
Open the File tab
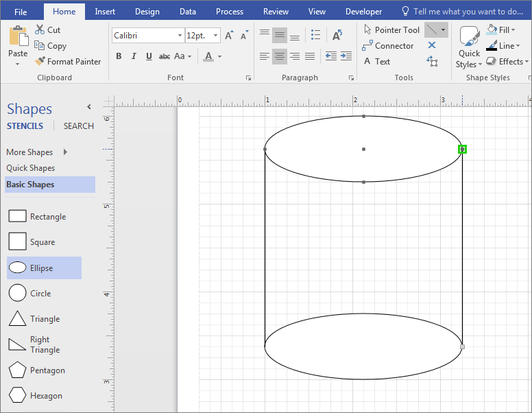tap(21, 12)
